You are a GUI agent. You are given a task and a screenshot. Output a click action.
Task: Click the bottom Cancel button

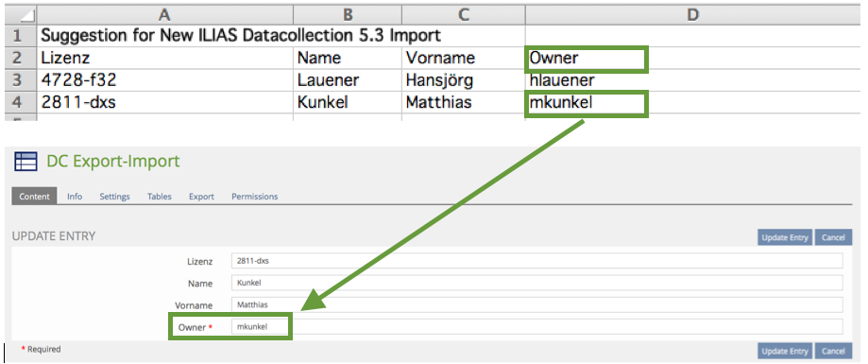[833, 351]
